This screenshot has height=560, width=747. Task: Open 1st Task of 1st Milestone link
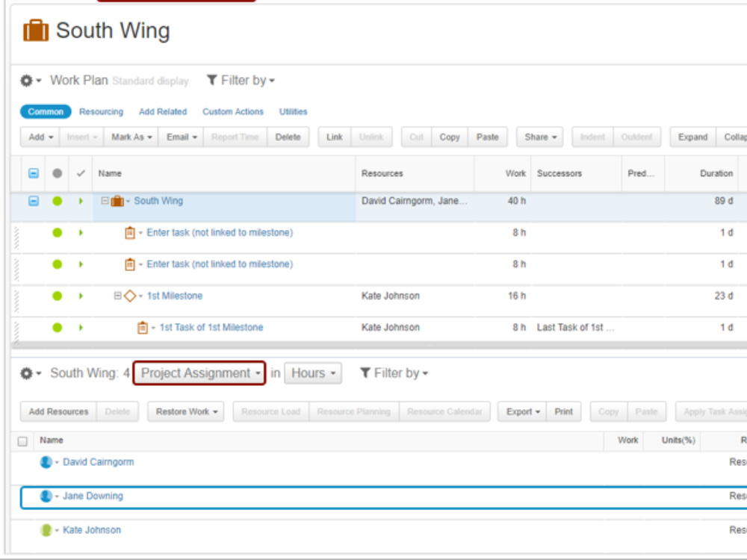tap(211, 328)
